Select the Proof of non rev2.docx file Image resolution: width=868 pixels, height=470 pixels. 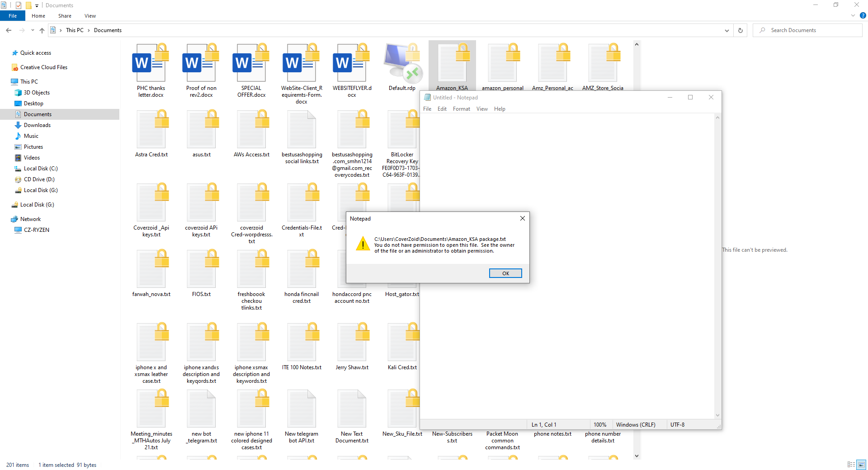(x=201, y=70)
